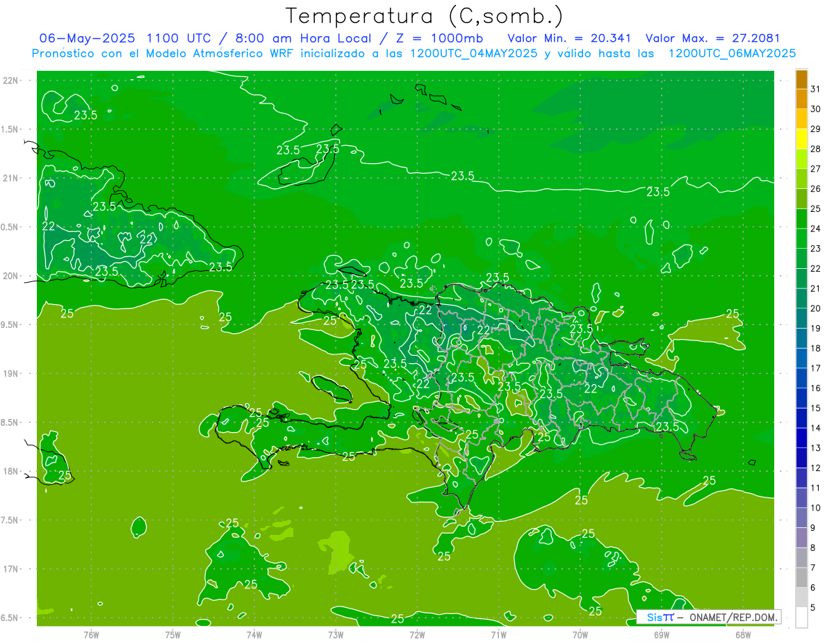Click the '72W' longitude axis label
This screenshot has width=834, height=644.
(417, 635)
